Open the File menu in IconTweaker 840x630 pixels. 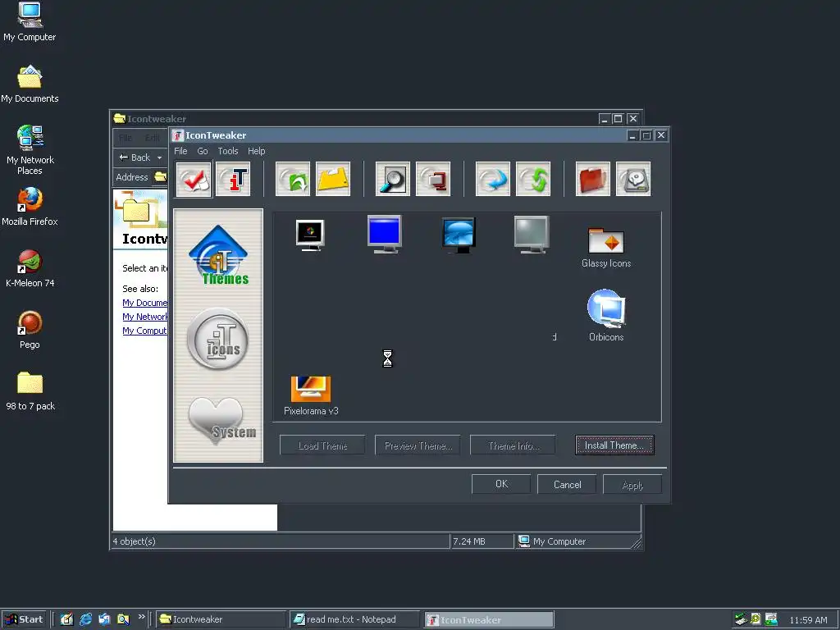click(180, 151)
